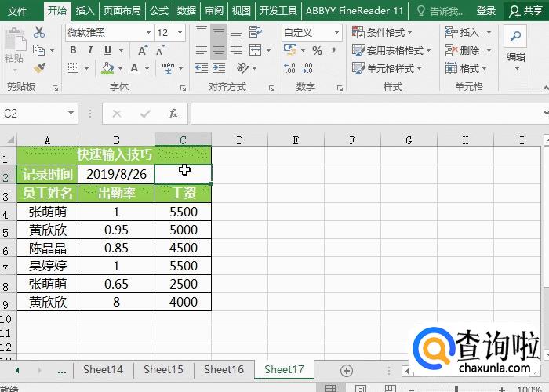Image resolution: width=549 pixels, height=392 pixels.
Task: Apply cell borders icon
Action: (x=73, y=68)
